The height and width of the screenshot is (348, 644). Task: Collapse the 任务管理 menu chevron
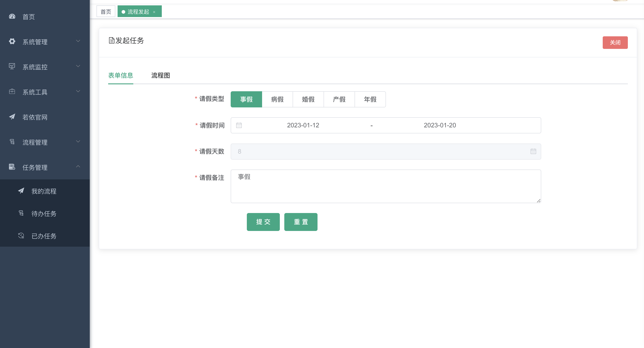[x=78, y=167]
